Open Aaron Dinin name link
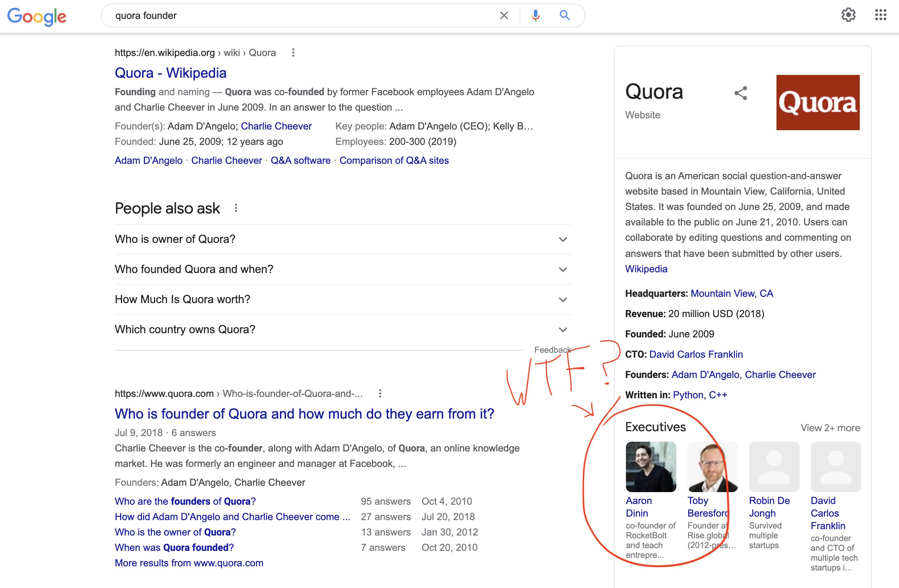This screenshot has width=899, height=588. click(639, 507)
